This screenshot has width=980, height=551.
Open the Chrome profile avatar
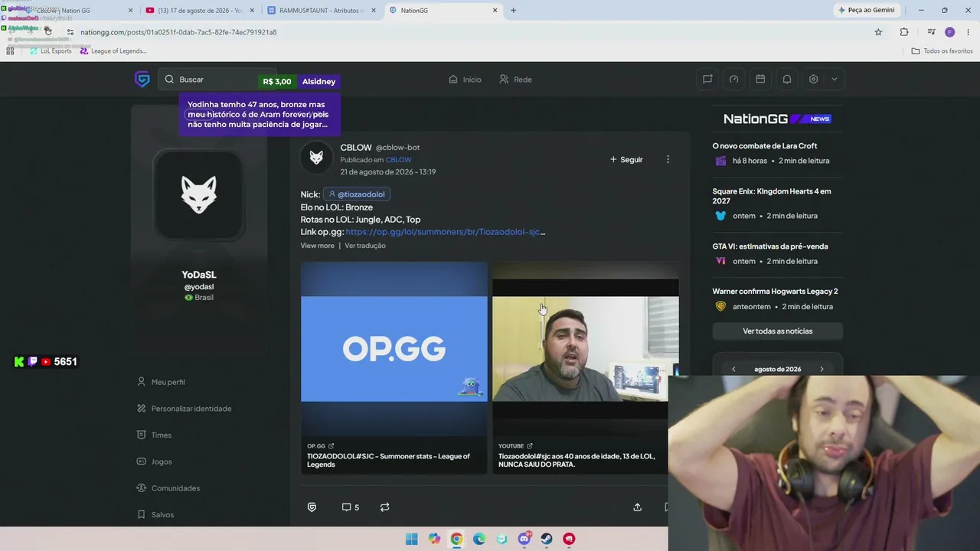[949, 32]
